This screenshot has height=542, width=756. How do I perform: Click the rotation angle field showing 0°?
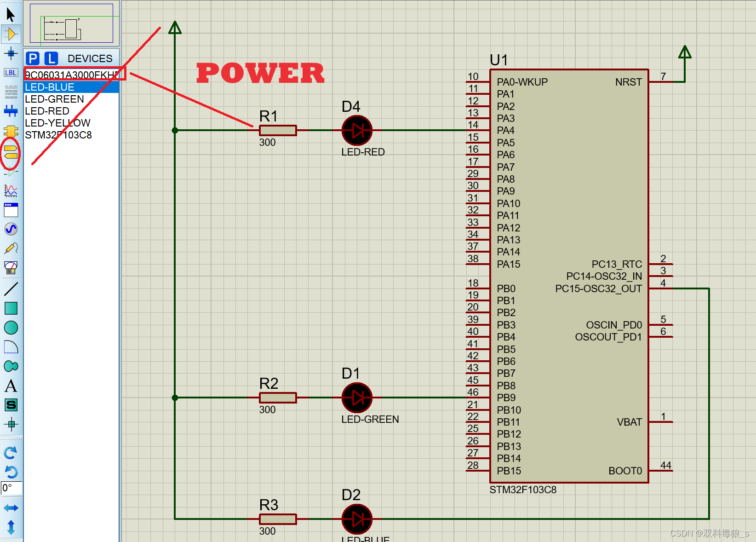[11, 488]
